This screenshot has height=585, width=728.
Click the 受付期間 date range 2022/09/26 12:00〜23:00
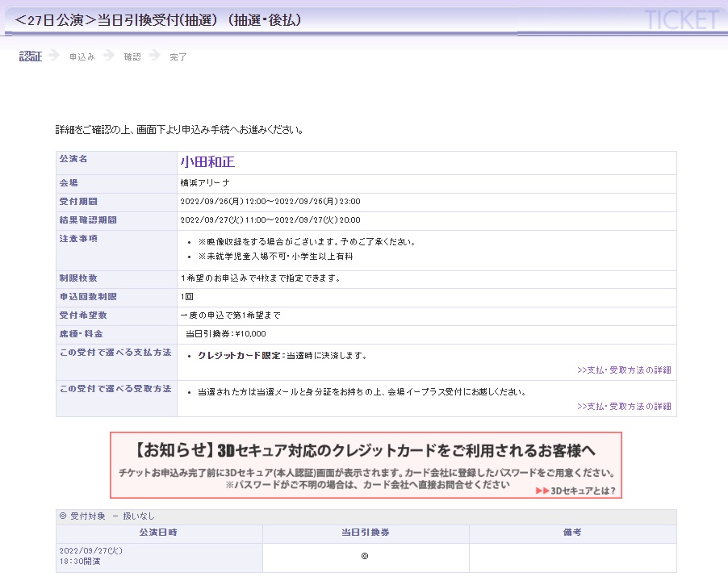[270, 202]
